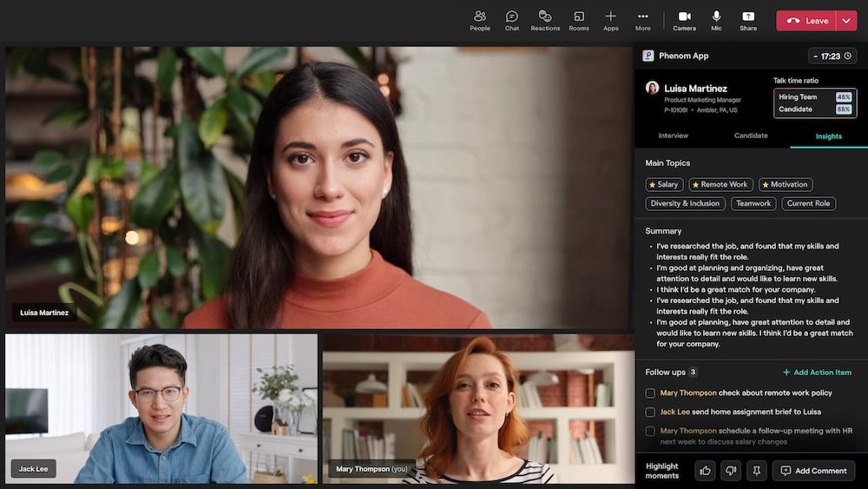Click the Main Topics heading

click(x=667, y=162)
